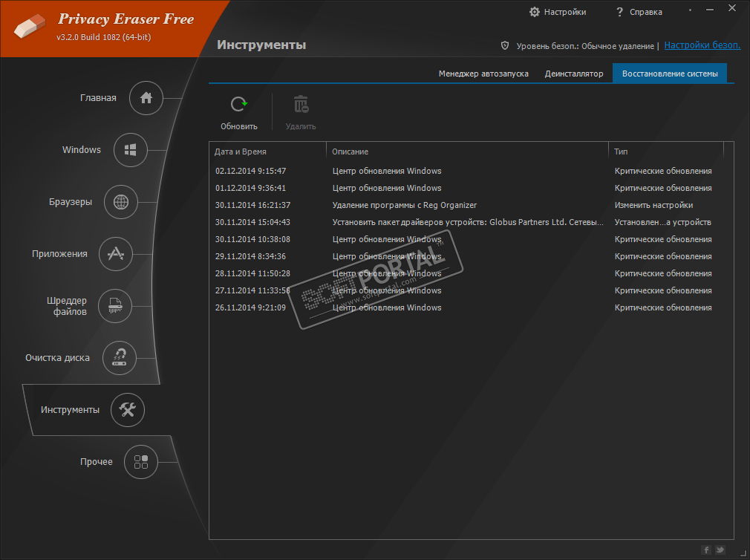Open the Главная home icon
Screen dimensions: 750x560
point(146,98)
